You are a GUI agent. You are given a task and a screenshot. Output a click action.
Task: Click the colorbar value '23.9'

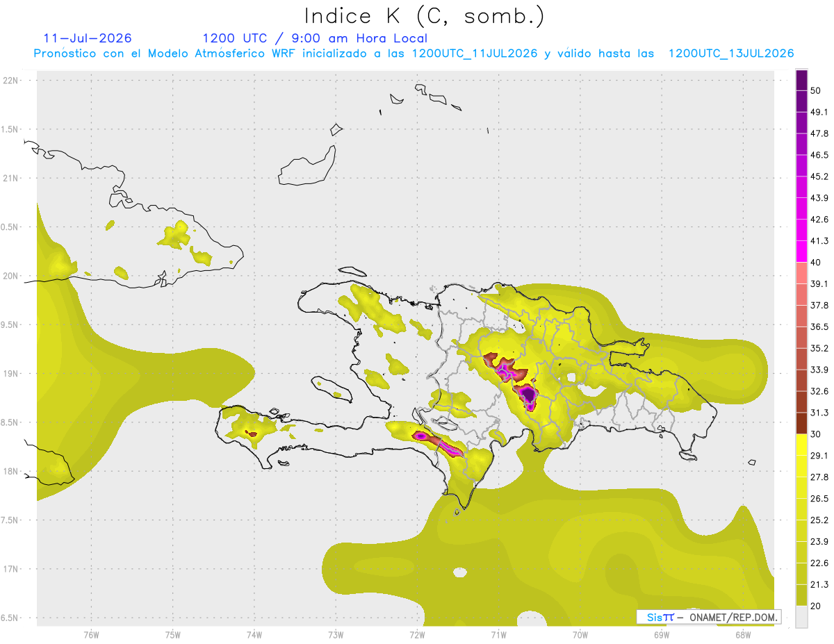pos(819,541)
